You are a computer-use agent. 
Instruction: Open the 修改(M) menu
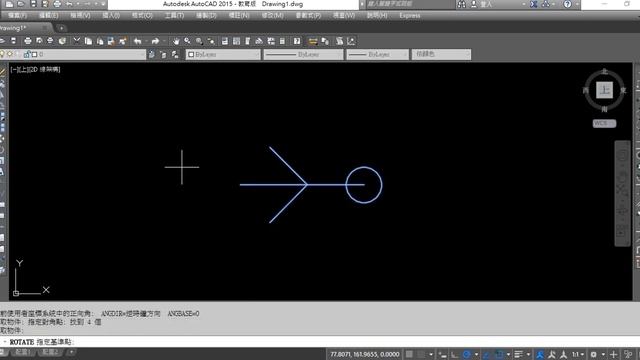point(273,16)
